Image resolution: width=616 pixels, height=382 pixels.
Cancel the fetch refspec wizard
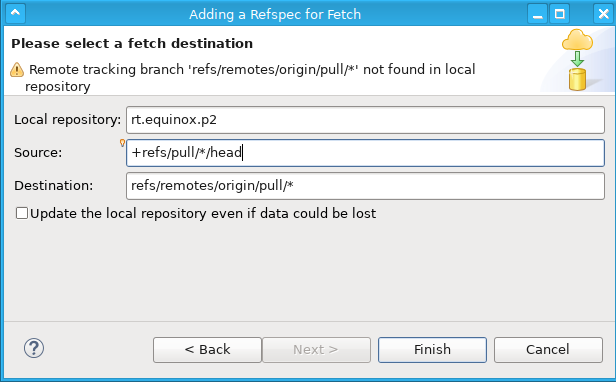[x=548, y=350]
